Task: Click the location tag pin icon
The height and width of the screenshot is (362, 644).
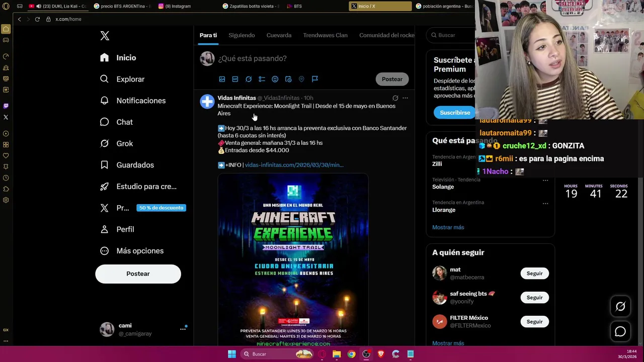Action: point(301,79)
